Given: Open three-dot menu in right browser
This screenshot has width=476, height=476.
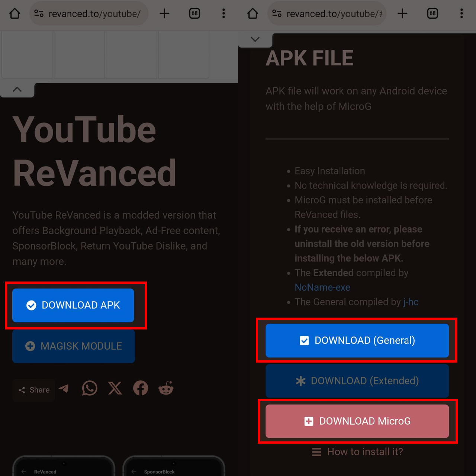Looking at the screenshot, I should coord(461,14).
